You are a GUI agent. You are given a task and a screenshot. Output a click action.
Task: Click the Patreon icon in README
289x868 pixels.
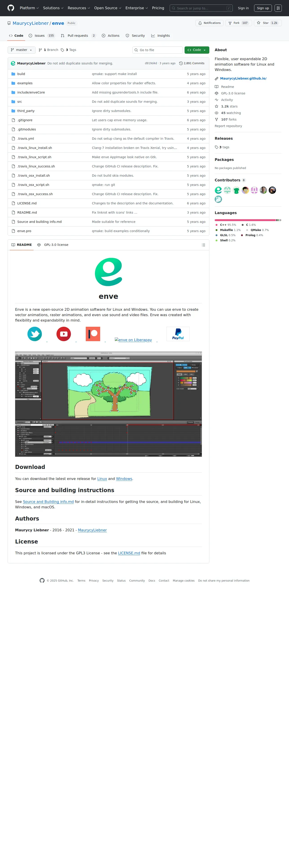point(93,334)
